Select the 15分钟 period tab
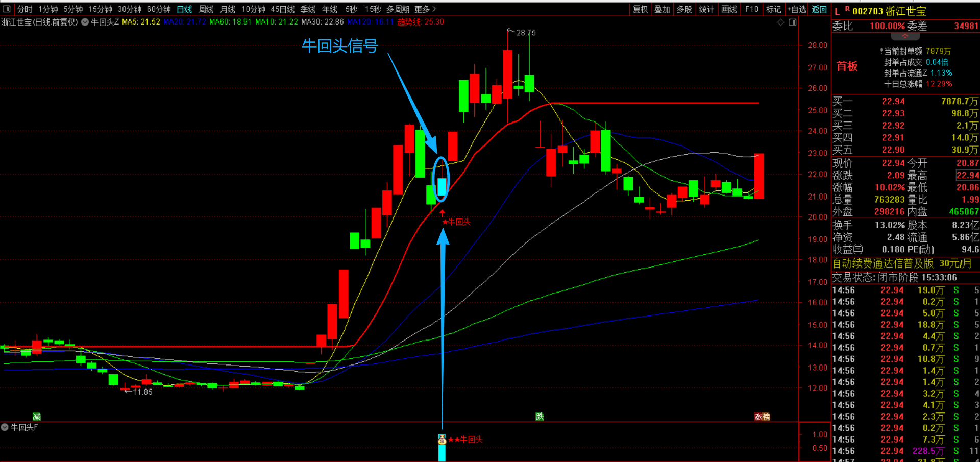The image size is (980, 462). (x=100, y=9)
